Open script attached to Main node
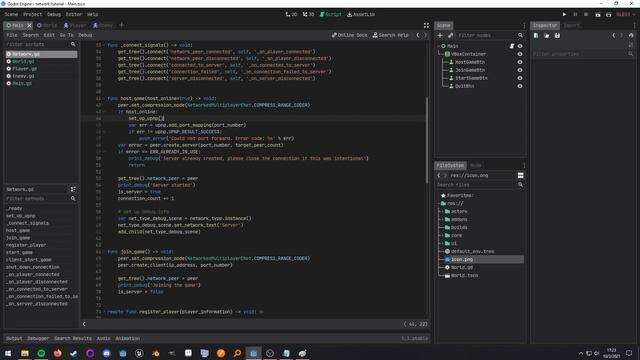The image size is (640, 360). point(512,46)
